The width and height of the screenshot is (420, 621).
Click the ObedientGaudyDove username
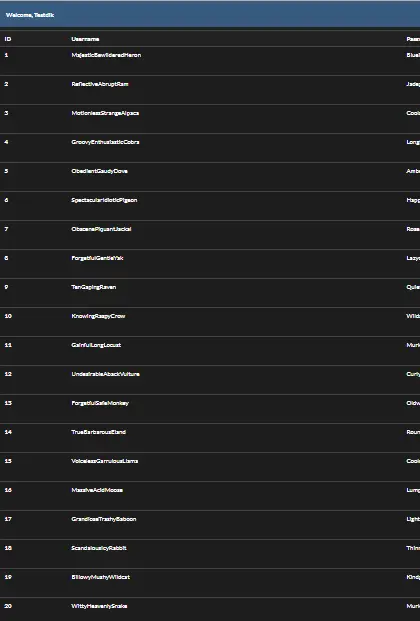99,171
